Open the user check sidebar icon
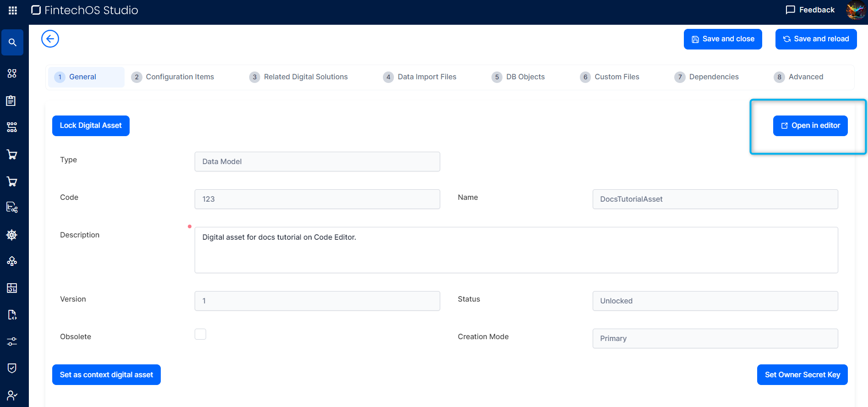Viewport: 868px width, 407px height. click(x=12, y=395)
